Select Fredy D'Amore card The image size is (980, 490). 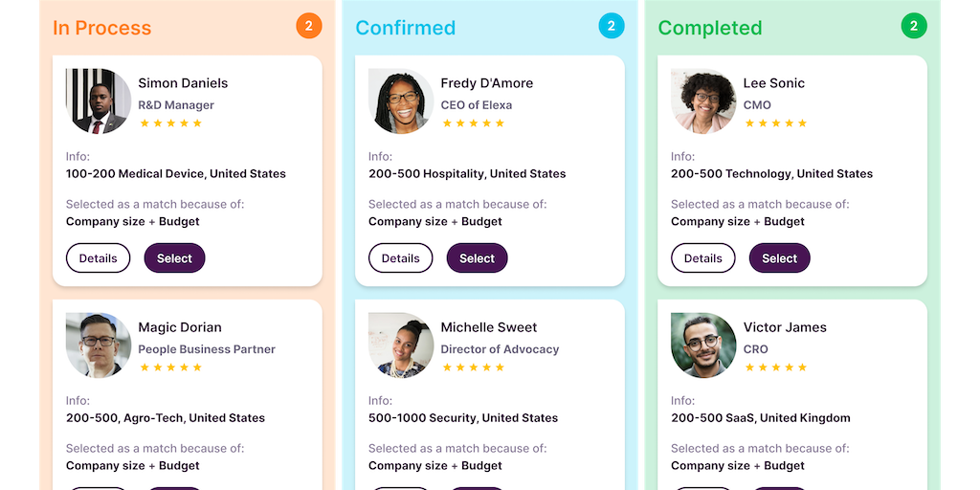click(x=477, y=258)
